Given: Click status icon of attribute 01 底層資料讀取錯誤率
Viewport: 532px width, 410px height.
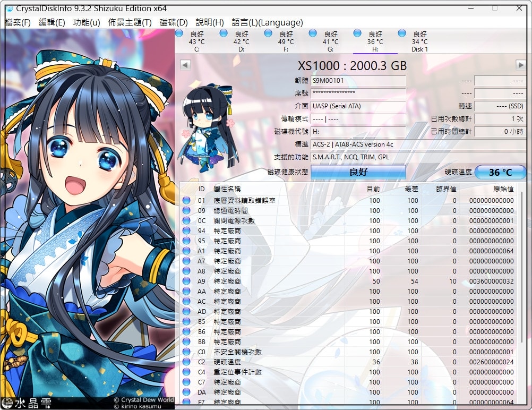Looking at the screenshot, I should [186, 201].
